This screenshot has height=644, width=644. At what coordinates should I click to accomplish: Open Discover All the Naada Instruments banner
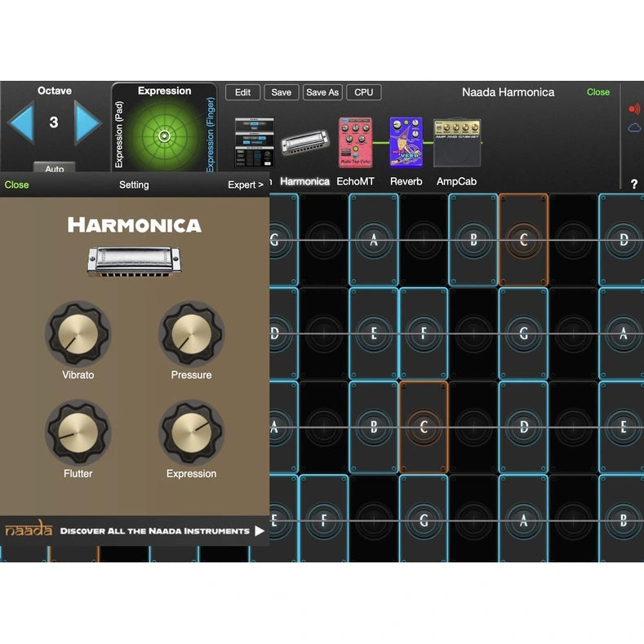point(135,531)
